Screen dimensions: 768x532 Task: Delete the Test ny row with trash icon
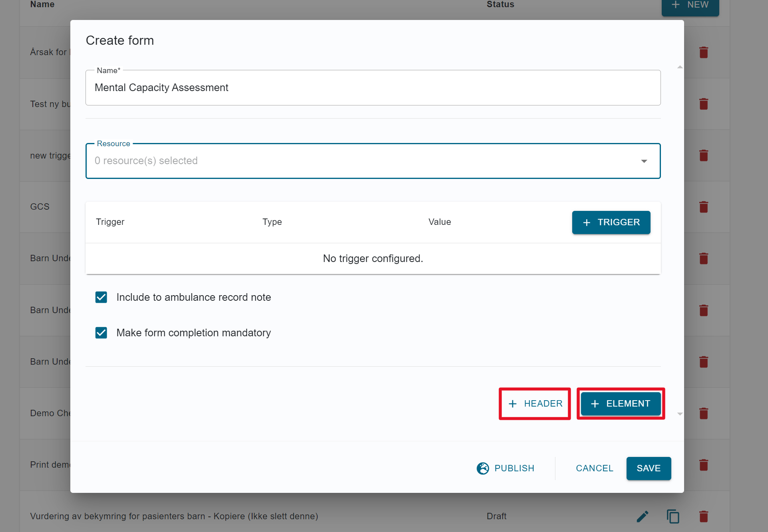pos(704,104)
